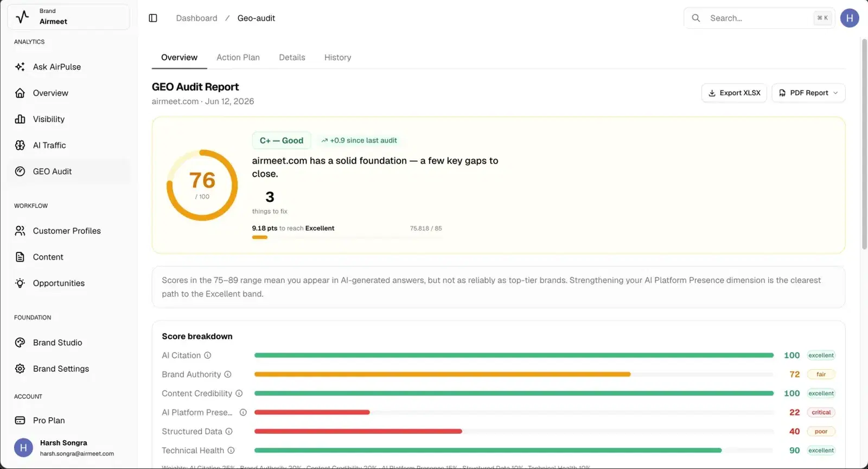Click the info icon beside AI Citation
Viewport: 868px width, 469px height.
pyautogui.click(x=207, y=356)
